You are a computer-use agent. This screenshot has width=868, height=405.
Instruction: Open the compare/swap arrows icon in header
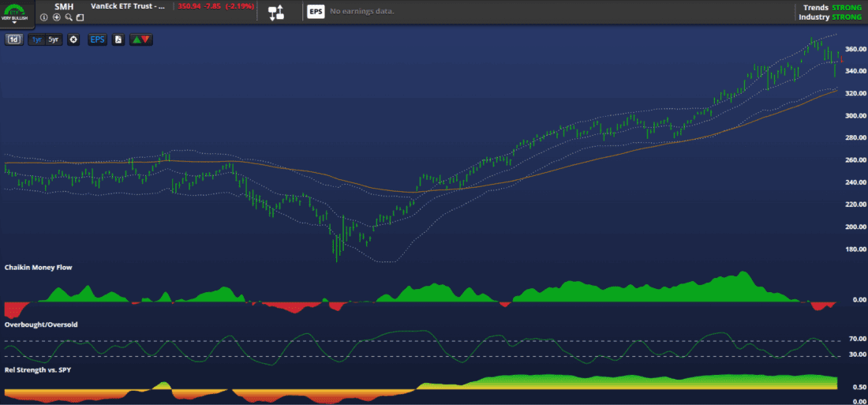pyautogui.click(x=276, y=12)
